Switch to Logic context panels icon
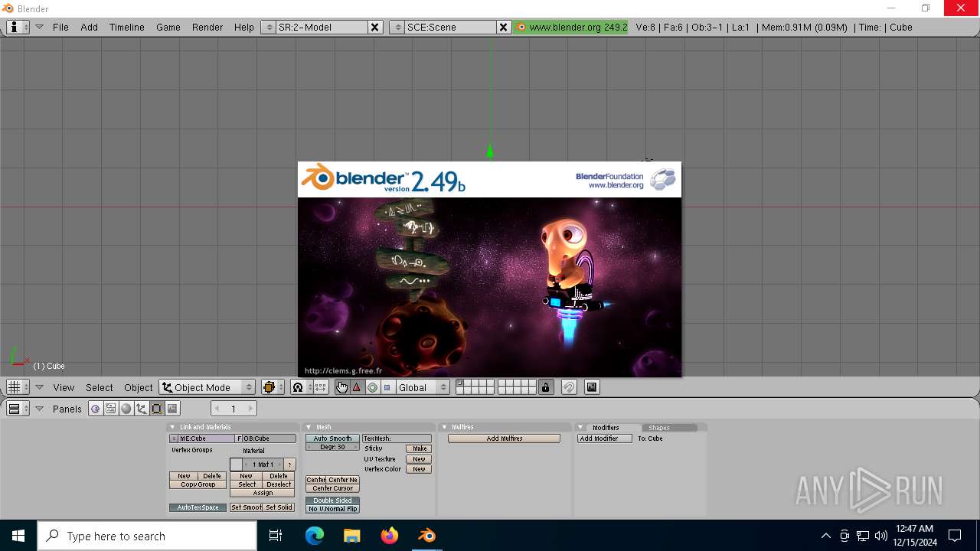This screenshot has width=980, height=551. click(96, 409)
